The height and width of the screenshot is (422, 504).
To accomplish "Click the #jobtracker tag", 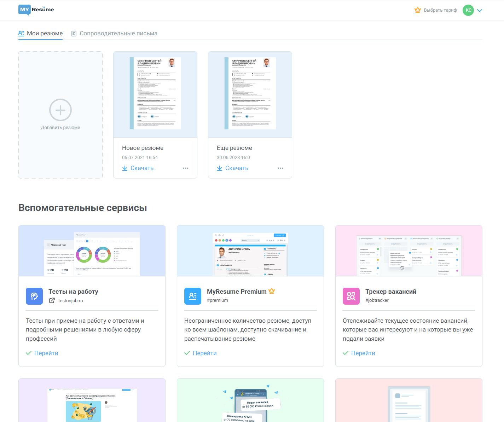I will [377, 300].
